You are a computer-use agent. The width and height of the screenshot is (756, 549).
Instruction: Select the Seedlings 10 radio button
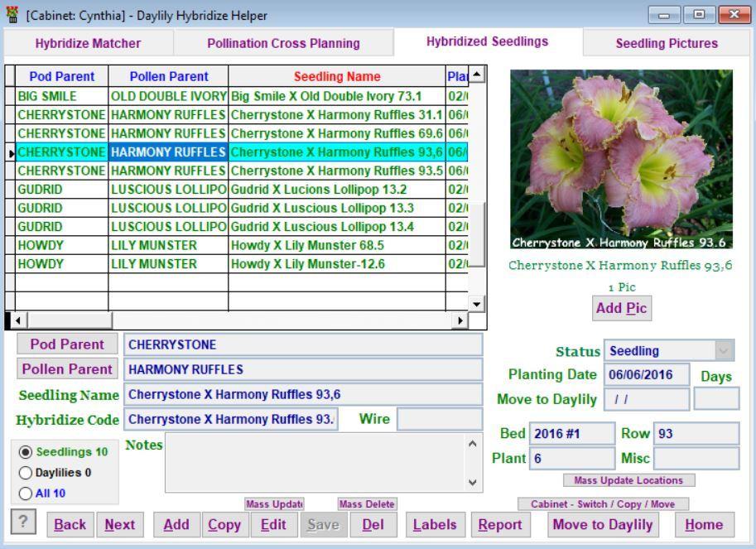25,452
